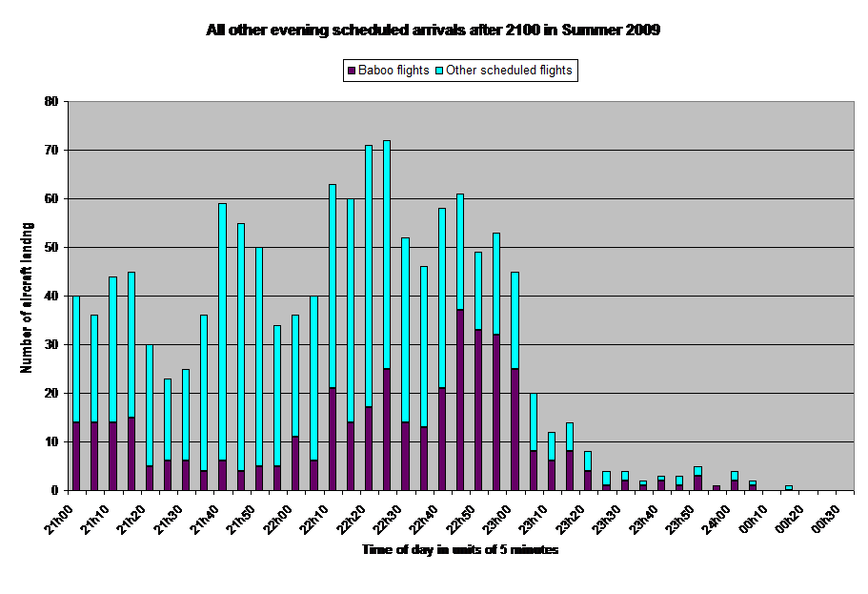Viewport: 868px width, 594px height.
Task: Select the 'Time of day in units of 5 minutes' title
Action: [460, 550]
